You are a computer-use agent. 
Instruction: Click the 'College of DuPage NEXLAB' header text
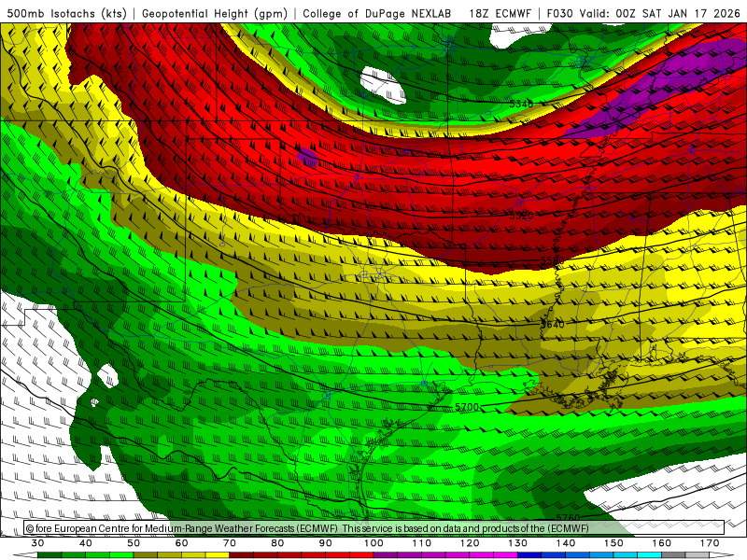377,14
